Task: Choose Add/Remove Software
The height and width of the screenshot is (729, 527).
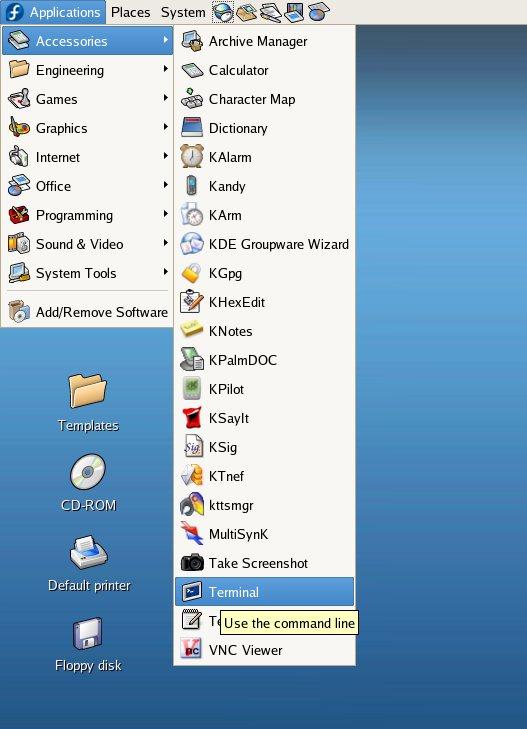Action: pos(87,311)
